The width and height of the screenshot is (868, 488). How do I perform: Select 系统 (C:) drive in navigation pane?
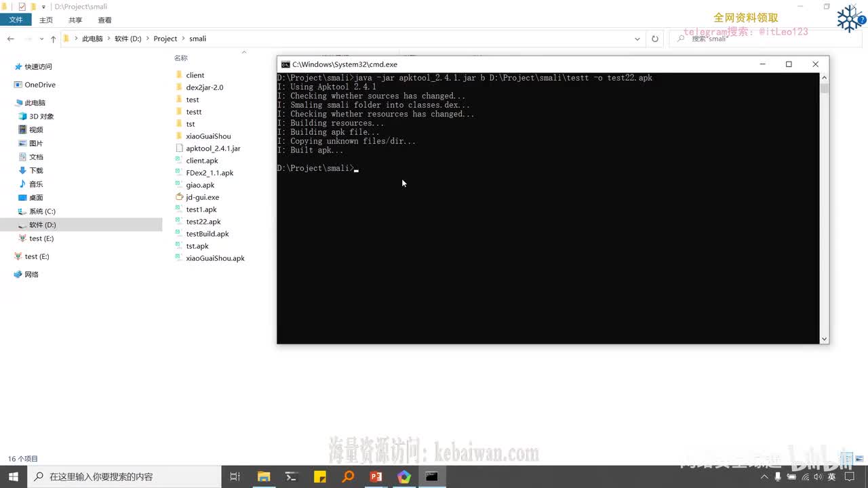pyautogui.click(x=42, y=211)
